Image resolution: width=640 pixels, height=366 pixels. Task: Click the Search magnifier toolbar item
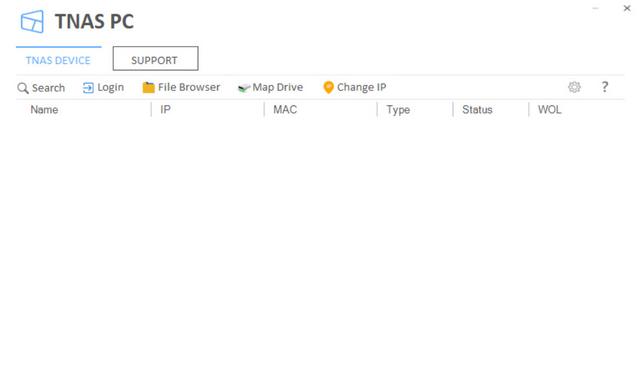click(x=41, y=88)
